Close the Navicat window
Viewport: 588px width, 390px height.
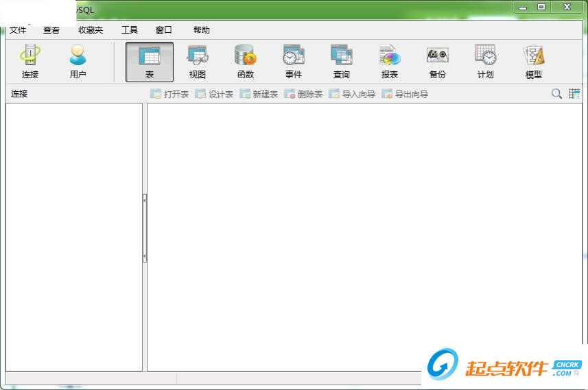(567, 7)
